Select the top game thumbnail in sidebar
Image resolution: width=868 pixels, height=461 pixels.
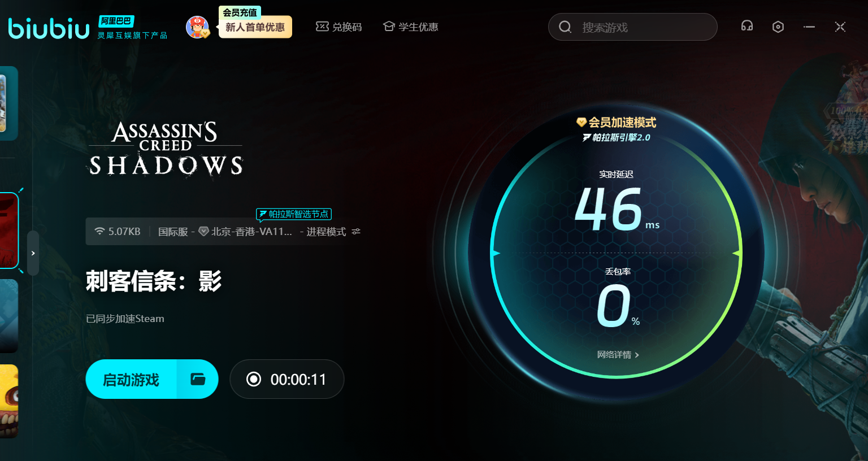tap(9, 103)
